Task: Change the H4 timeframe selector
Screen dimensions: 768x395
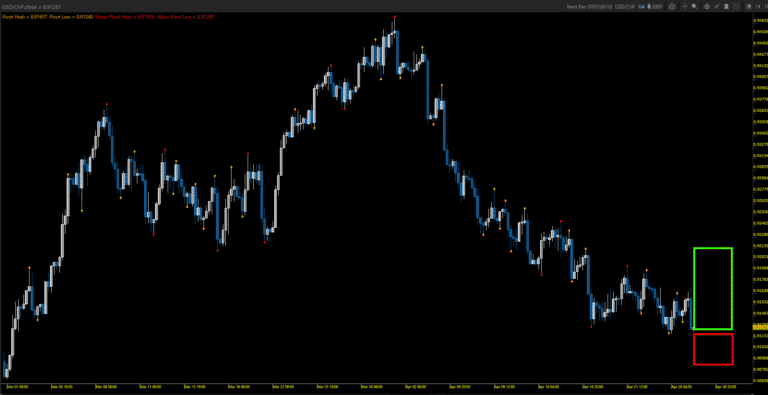Action: [642, 6]
